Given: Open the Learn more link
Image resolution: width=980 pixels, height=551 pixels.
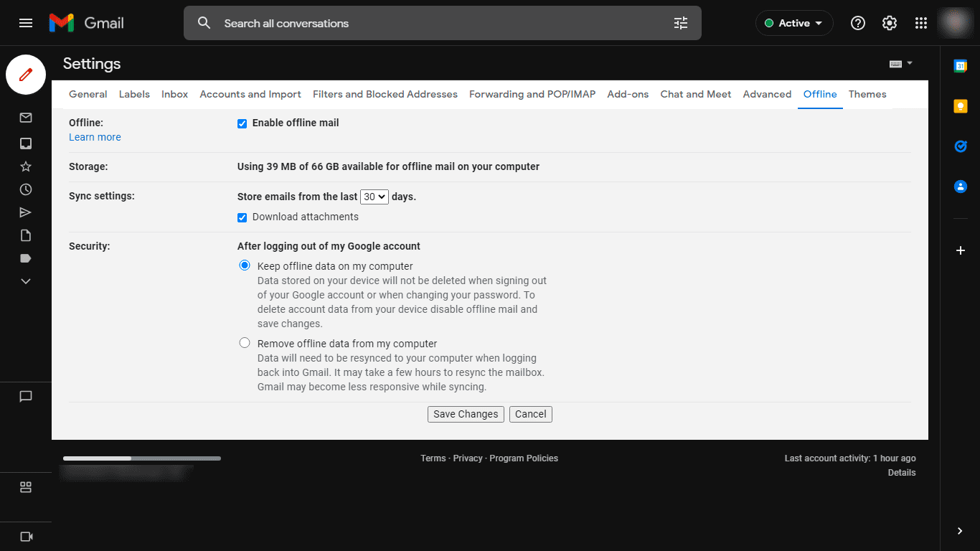Looking at the screenshot, I should (x=95, y=137).
